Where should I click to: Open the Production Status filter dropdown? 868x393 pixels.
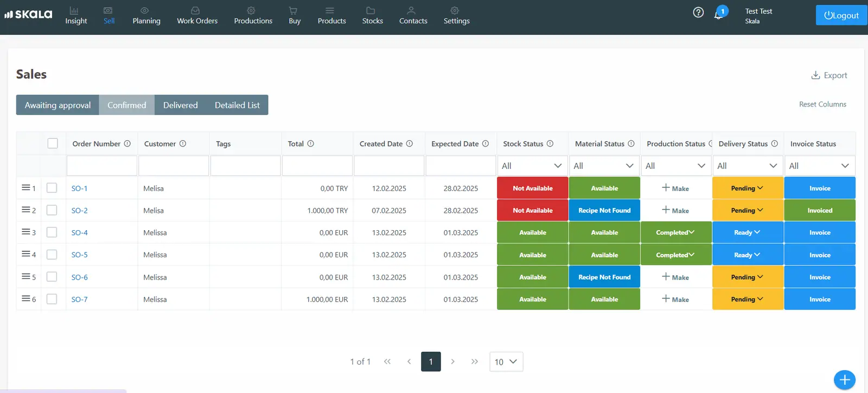pos(675,166)
